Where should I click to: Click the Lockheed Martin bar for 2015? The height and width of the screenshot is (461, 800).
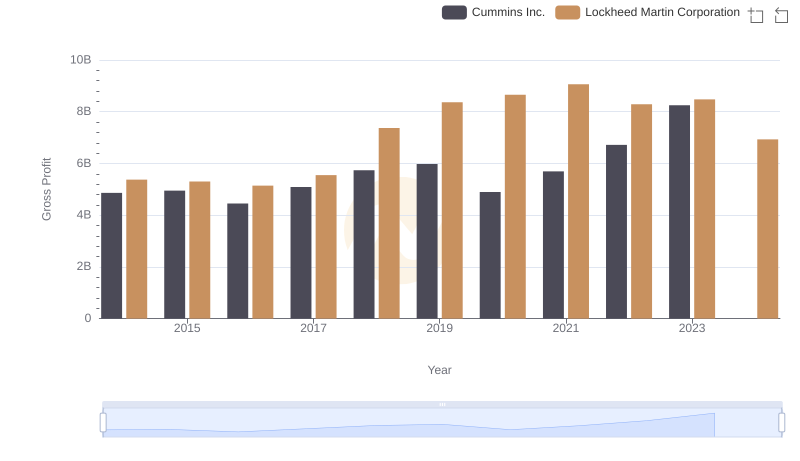coord(199,250)
